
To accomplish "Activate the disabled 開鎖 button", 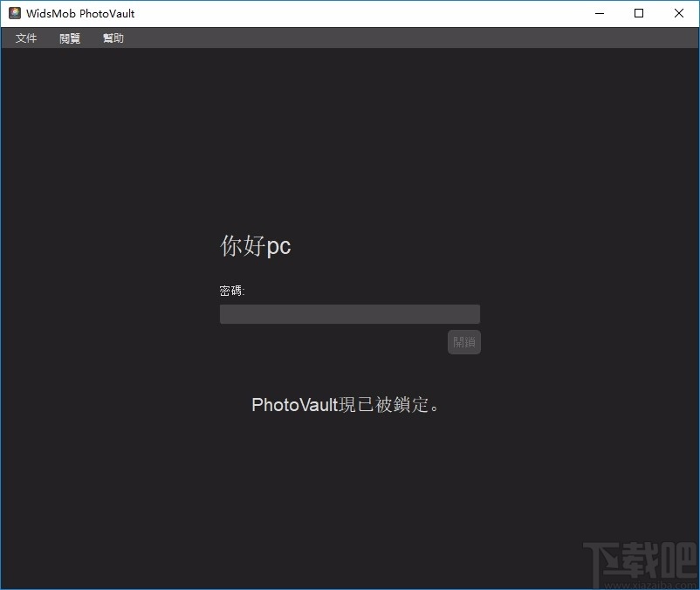I will point(463,341).
